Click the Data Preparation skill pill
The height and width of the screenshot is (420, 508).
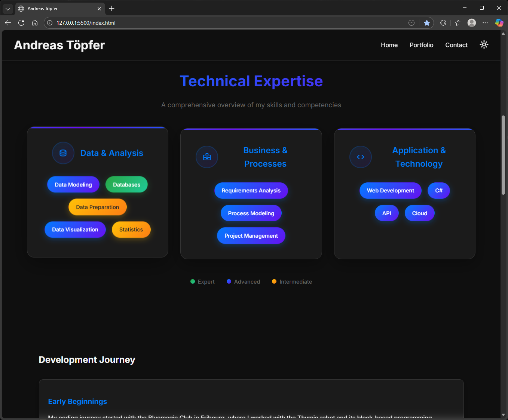point(98,207)
